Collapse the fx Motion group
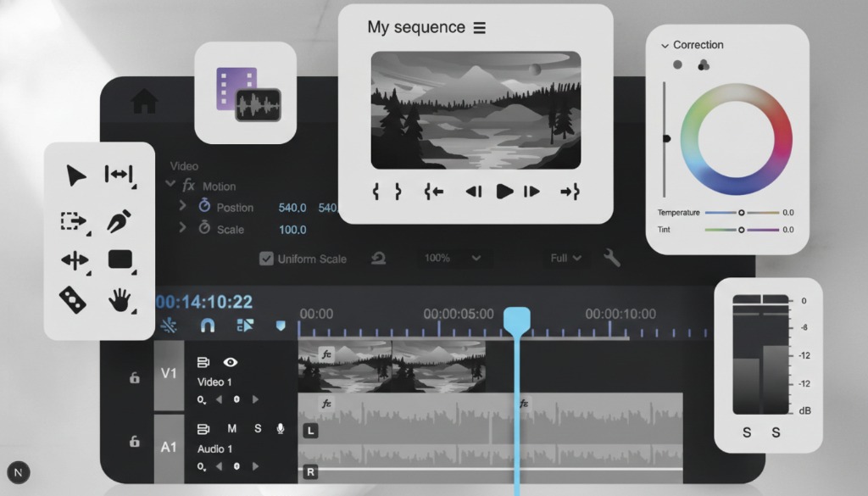 pos(170,184)
